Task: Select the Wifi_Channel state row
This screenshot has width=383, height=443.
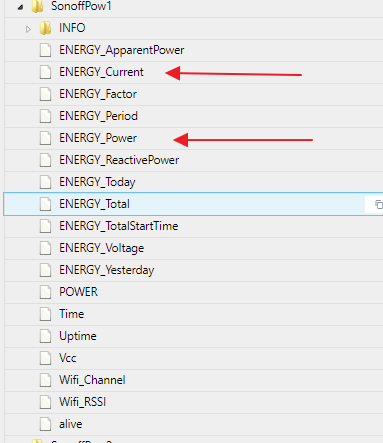Action: pyautogui.click(x=194, y=380)
